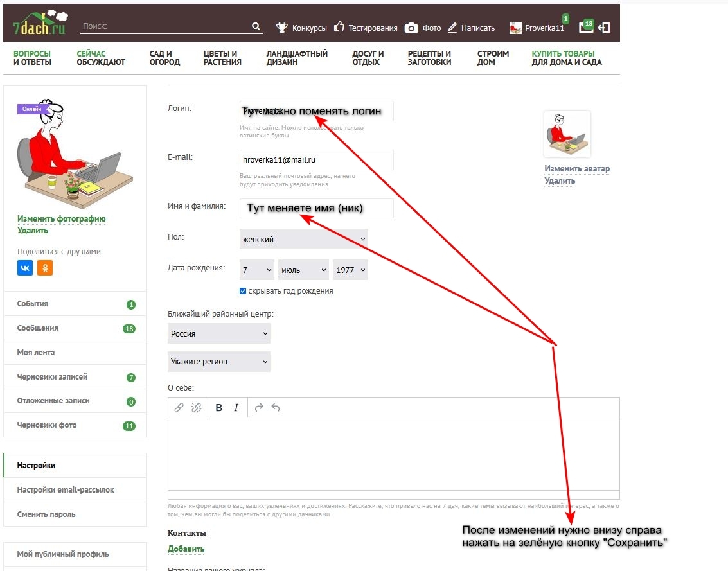This screenshot has width=728, height=571.
Task: Share profile via VK icon
Action: [x=25, y=268]
